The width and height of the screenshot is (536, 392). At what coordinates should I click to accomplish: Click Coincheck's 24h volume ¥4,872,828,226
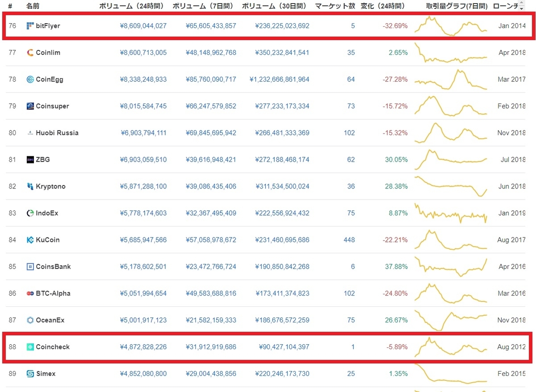click(x=143, y=347)
